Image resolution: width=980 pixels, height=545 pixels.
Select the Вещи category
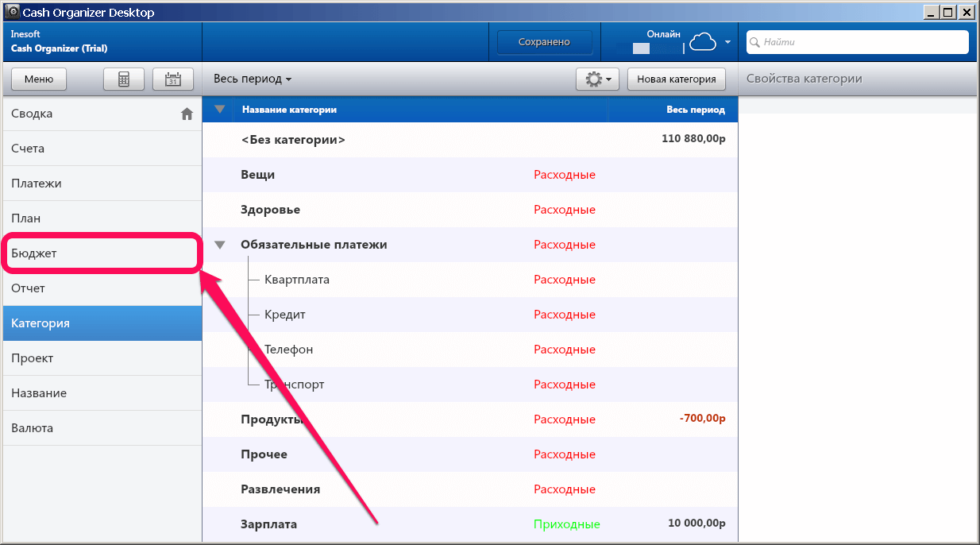(470, 175)
